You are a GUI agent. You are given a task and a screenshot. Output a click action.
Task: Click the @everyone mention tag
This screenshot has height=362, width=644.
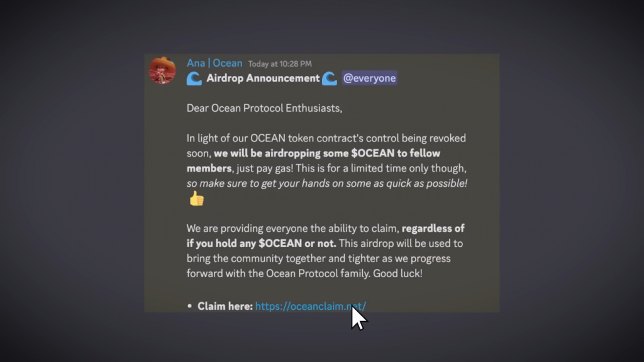point(369,78)
